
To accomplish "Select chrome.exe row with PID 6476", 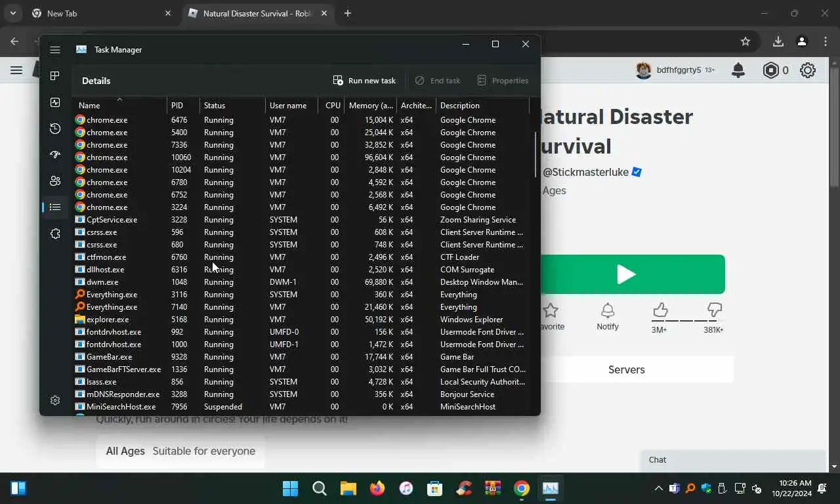I will [301, 120].
